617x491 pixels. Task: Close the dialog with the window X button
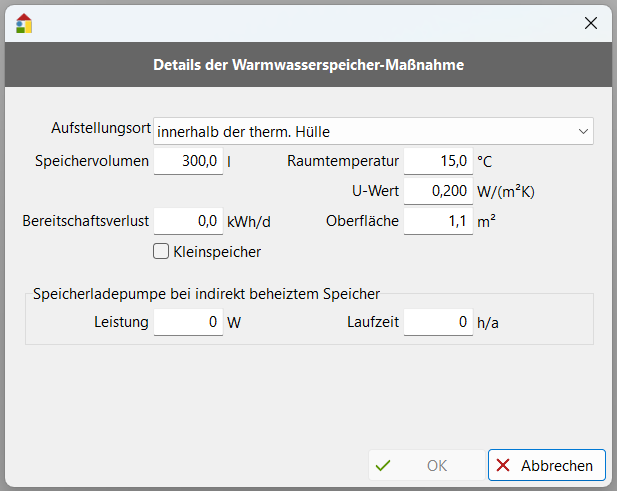coord(591,23)
